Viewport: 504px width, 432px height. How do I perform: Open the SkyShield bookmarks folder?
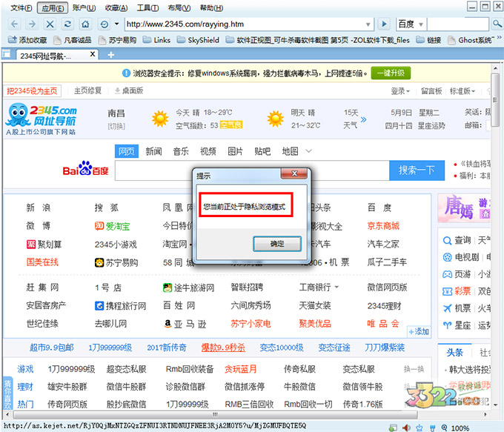coord(198,40)
